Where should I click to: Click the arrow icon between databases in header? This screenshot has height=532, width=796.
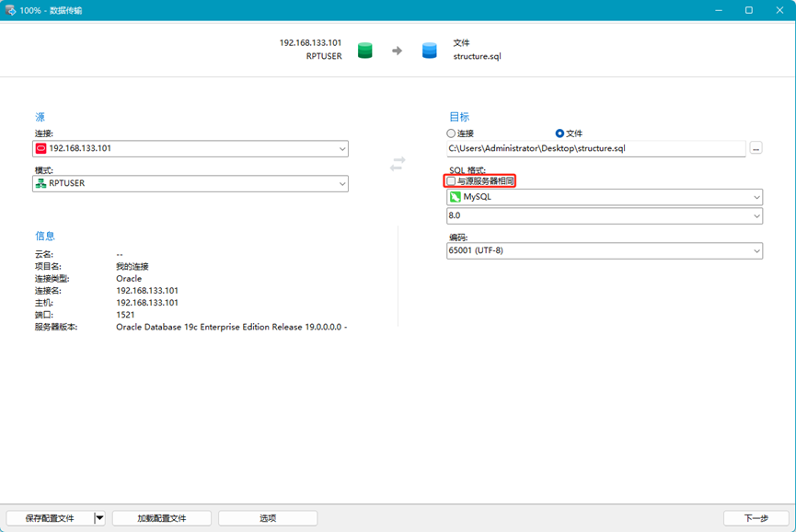click(x=397, y=51)
